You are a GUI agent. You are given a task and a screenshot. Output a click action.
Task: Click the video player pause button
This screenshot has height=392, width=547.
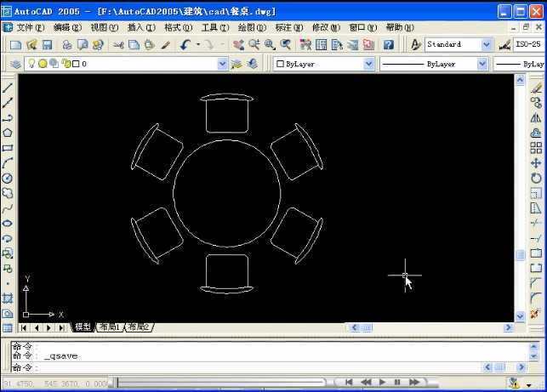point(397,383)
